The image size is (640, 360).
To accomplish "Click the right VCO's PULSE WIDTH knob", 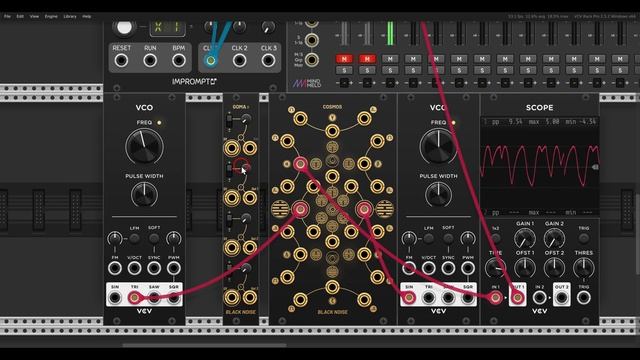I will [x=438, y=195].
